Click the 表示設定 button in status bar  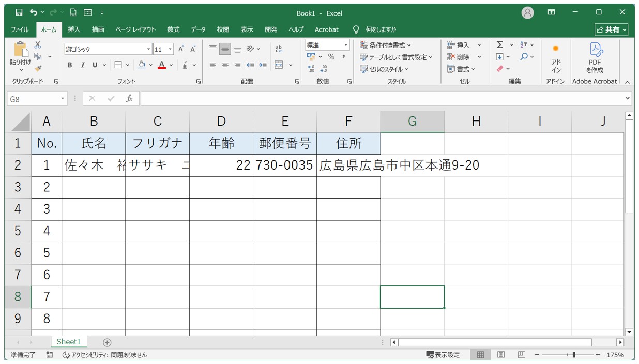[443, 355]
